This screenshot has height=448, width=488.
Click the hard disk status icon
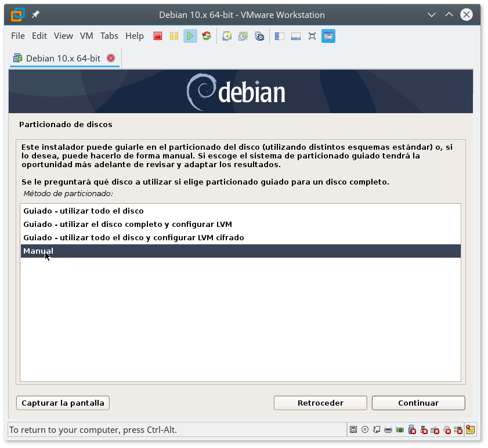[353, 430]
